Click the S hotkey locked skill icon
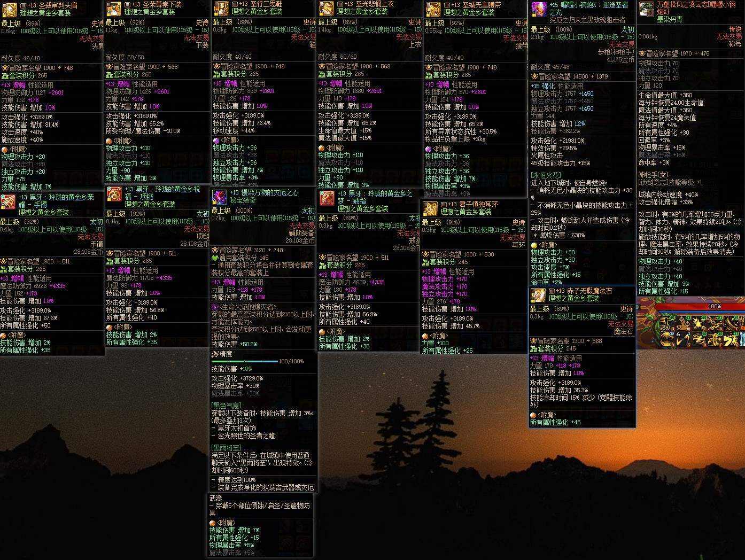The image size is (745, 560). (x=683, y=339)
